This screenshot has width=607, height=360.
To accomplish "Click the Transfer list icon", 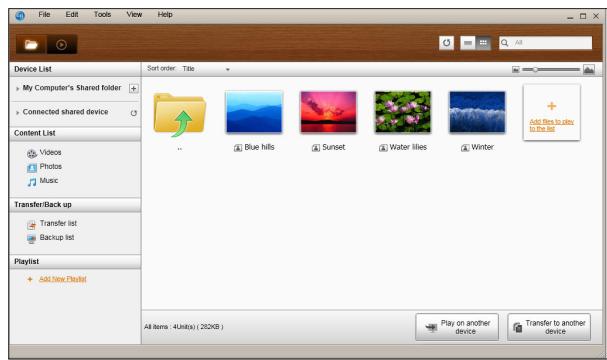I will pos(32,225).
